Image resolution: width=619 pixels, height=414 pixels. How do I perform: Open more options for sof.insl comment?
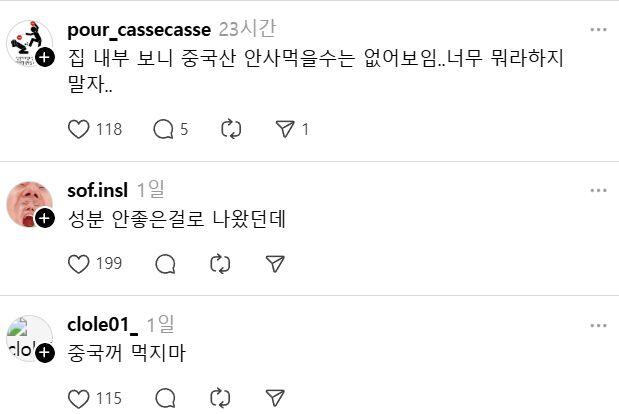[598, 190]
